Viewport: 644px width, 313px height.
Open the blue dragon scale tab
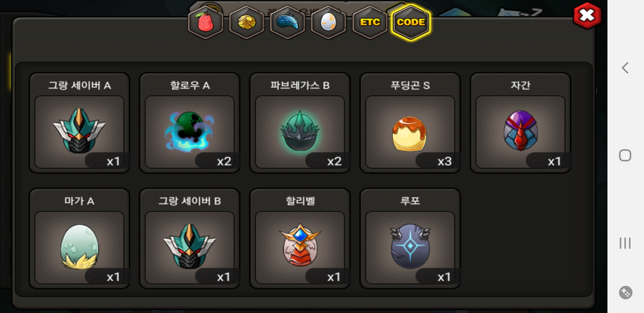pyautogui.click(x=287, y=22)
